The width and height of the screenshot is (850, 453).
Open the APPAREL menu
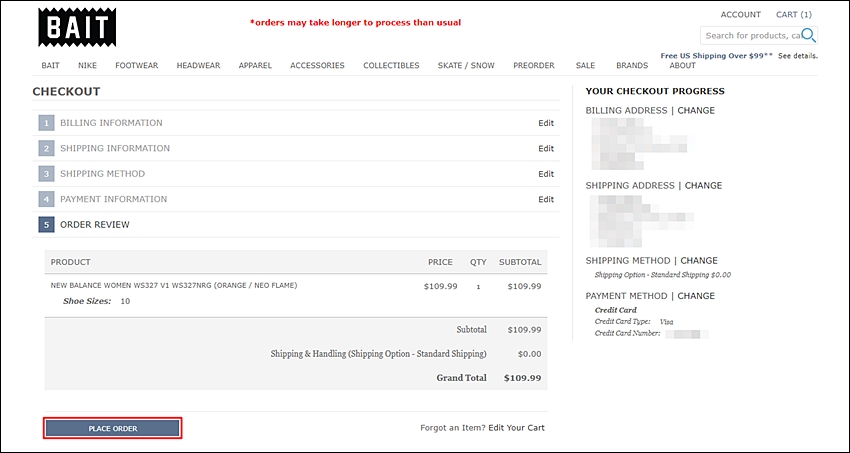point(255,66)
